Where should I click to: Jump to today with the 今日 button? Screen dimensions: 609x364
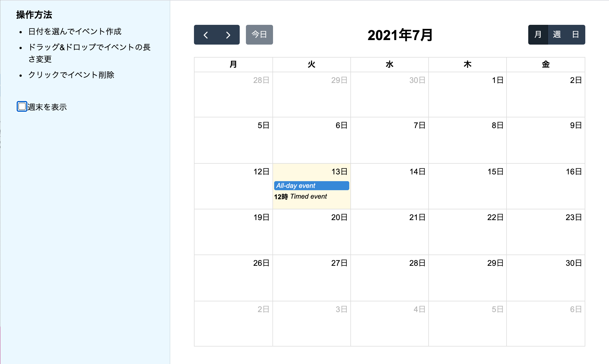pyautogui.click(x=259, y=35)
